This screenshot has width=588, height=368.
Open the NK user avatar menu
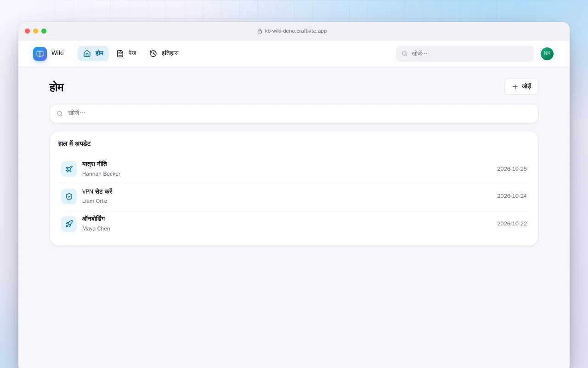coord(547,54)
